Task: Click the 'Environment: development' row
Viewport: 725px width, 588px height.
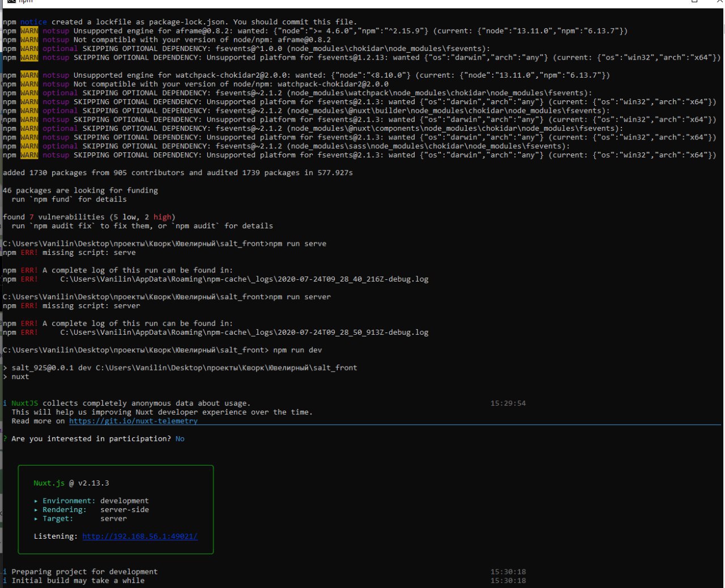Action: tap(91, 501)
